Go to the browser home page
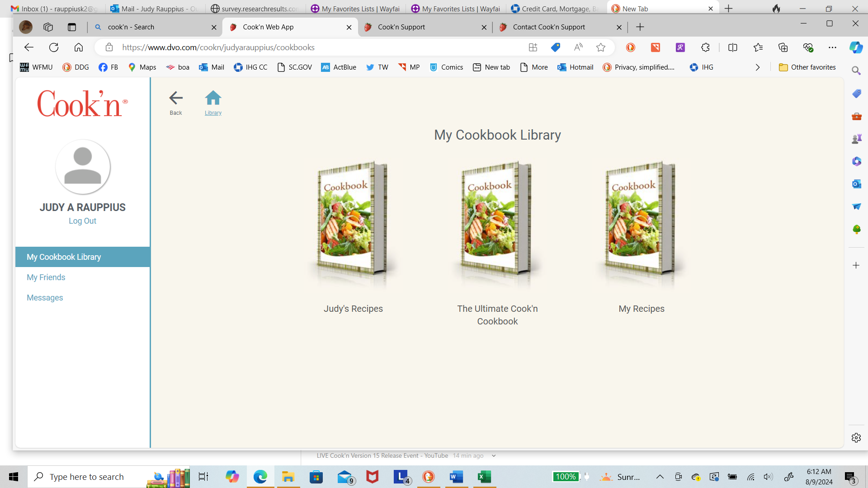The width and height of the screenshot is (868, 488). [79, 47]
